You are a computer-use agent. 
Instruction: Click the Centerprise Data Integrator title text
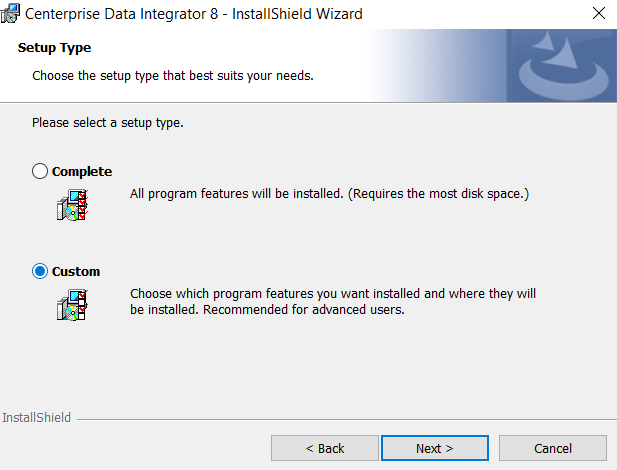click(192, 14)
